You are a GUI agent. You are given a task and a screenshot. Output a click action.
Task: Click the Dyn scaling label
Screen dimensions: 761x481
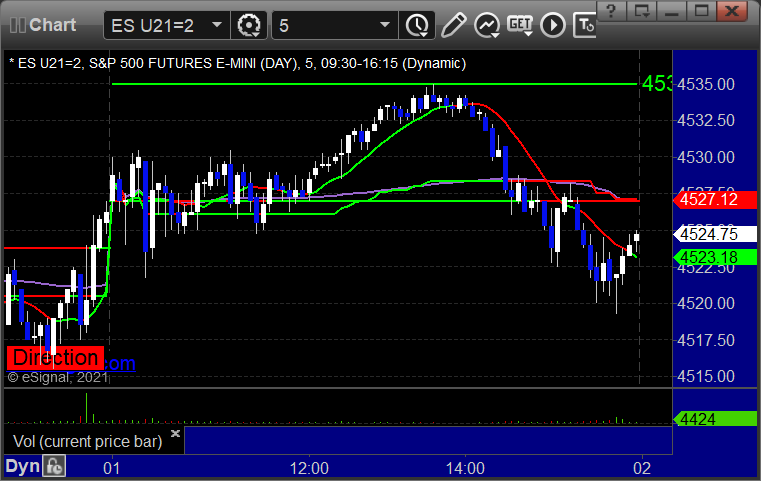pyautogui.click(x=22, y=466)
